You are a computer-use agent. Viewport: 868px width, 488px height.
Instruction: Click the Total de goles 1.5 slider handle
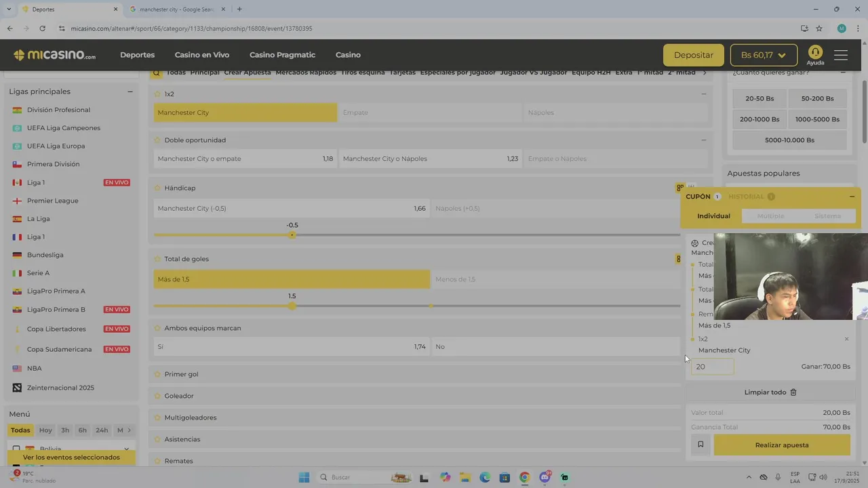click(x=292, y=306)
